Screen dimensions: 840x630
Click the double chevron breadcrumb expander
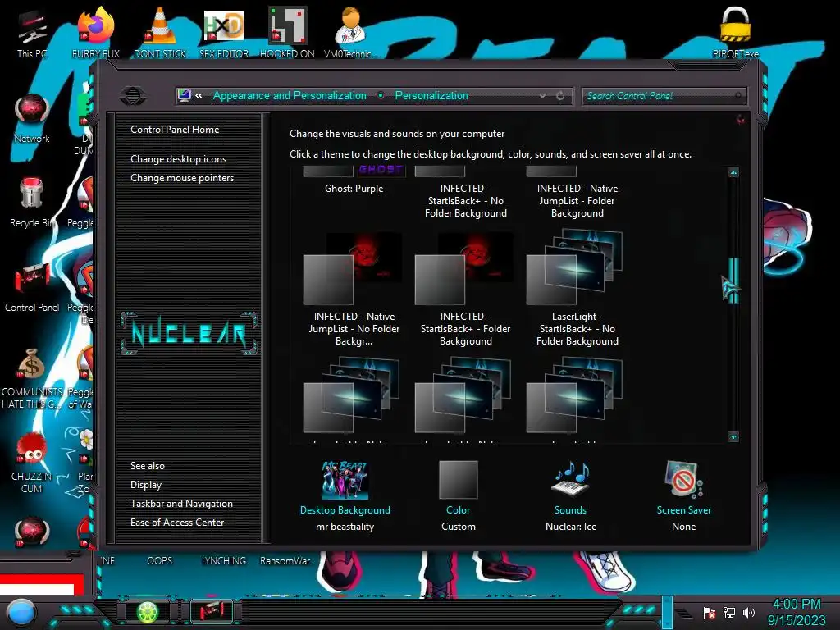pos(199,95)
